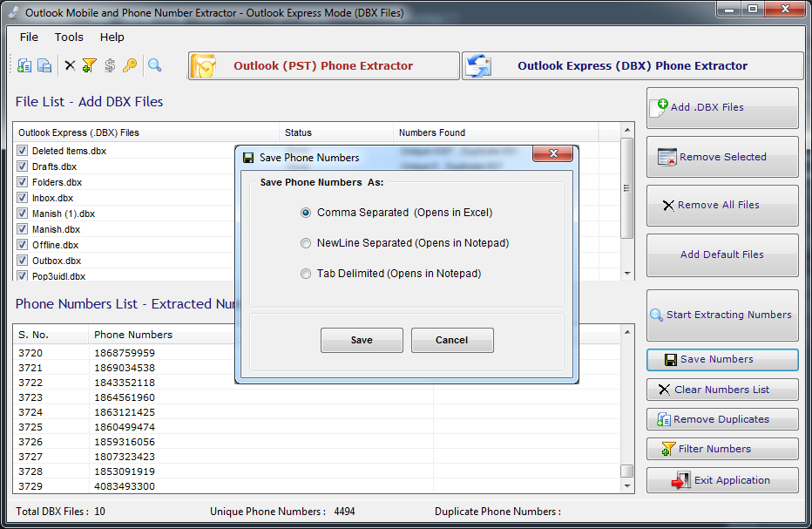812x529 pixels.
Task: Uncheck the Outbox.dbx checkbox
Action: click(x=22, y=260)
